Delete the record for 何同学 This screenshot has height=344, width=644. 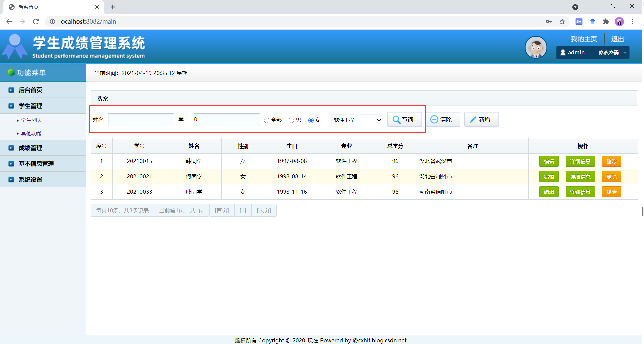click(611, 177)
